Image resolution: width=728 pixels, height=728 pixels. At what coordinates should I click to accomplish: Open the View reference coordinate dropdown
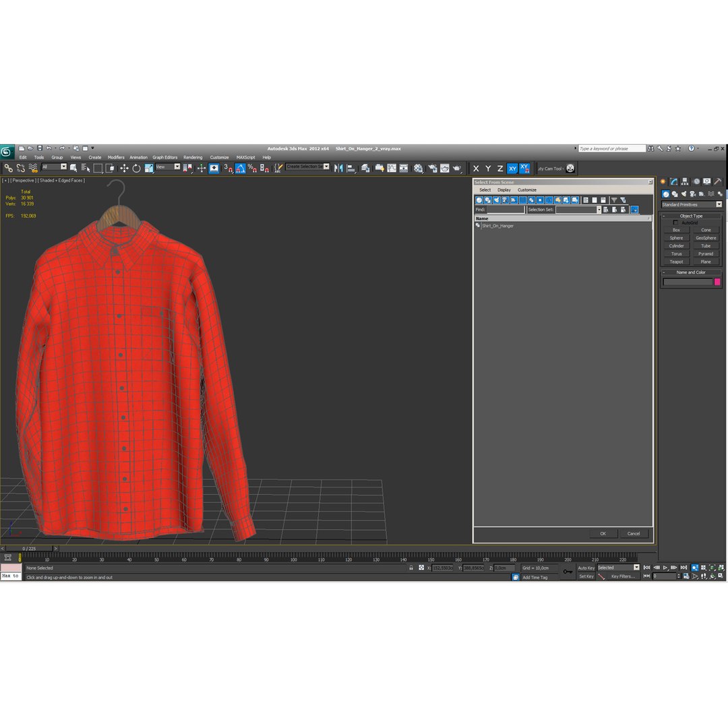click(x=168, y=166)
